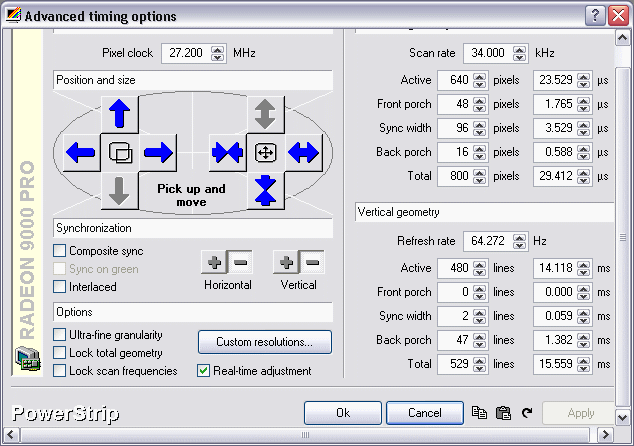This screenshot has width=634, height=446.
Task: Click the horizontal Active pixels input field
Action: pyautogui.click(x=454, y=80)
